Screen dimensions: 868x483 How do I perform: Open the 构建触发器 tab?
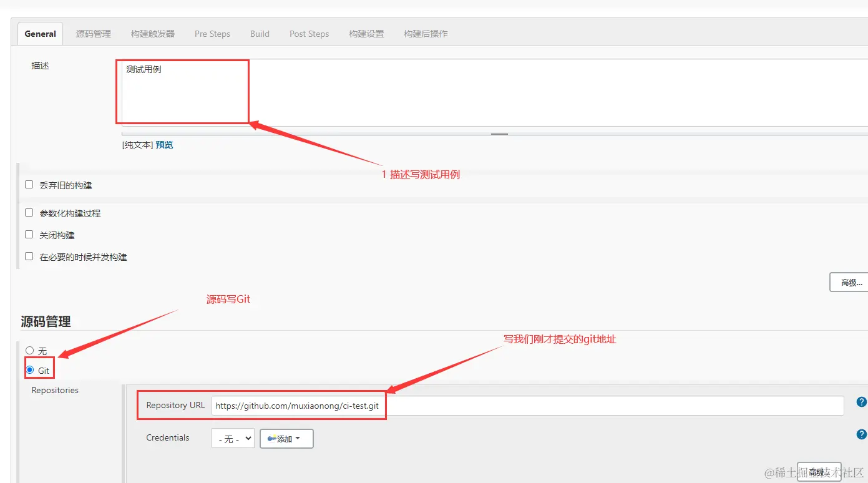[x=153, y=34]
